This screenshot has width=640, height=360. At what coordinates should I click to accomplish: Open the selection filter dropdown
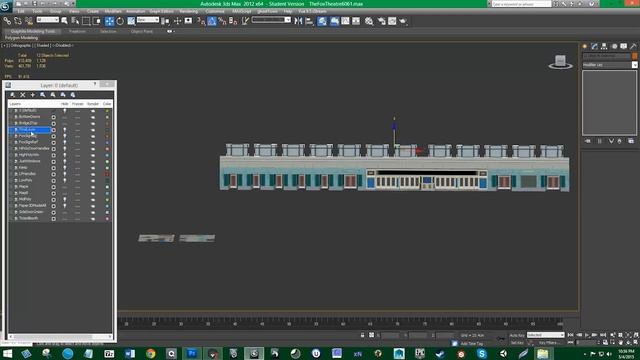47,20
